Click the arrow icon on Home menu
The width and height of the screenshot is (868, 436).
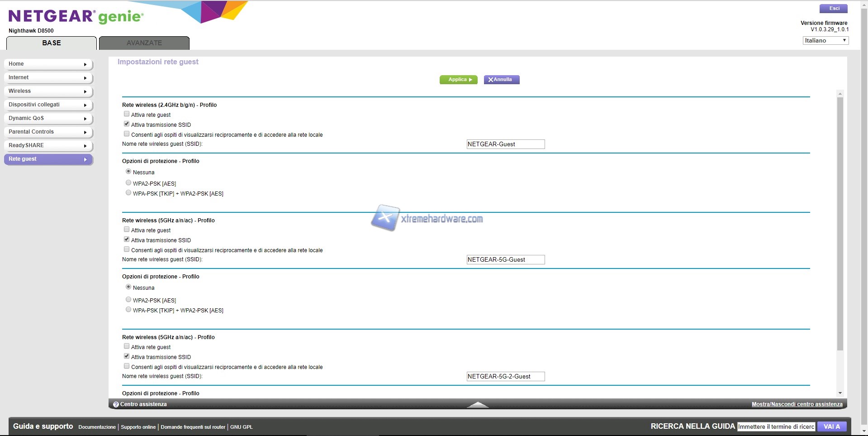(85, 64)
